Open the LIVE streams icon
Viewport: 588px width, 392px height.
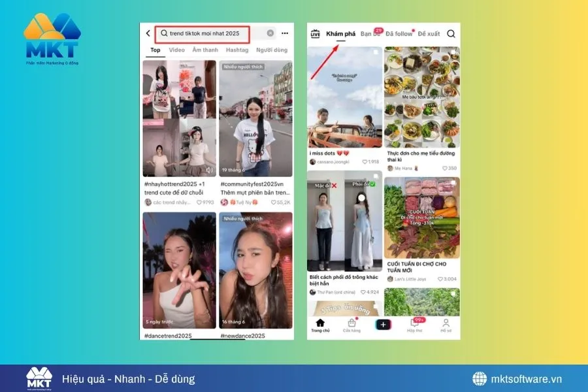tap(316, 33)
